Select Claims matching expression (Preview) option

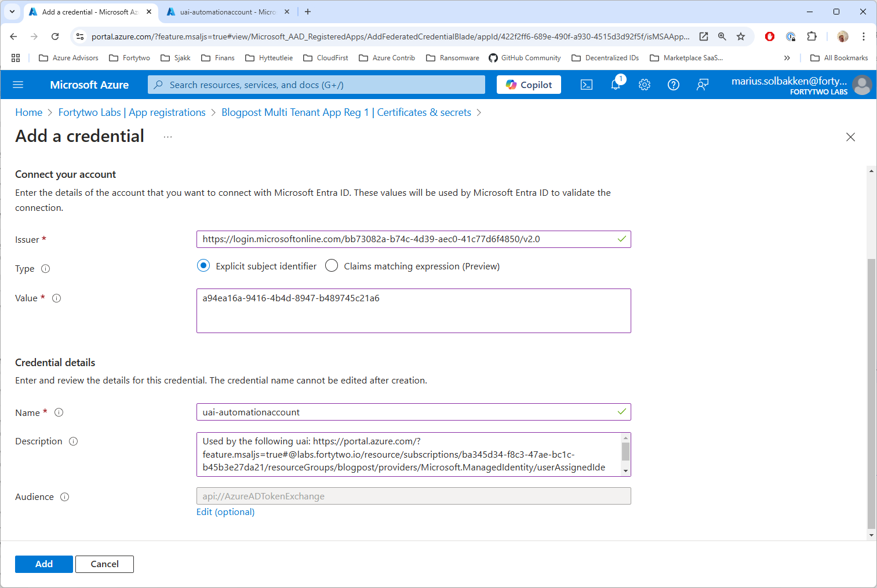tap(332, 266)
